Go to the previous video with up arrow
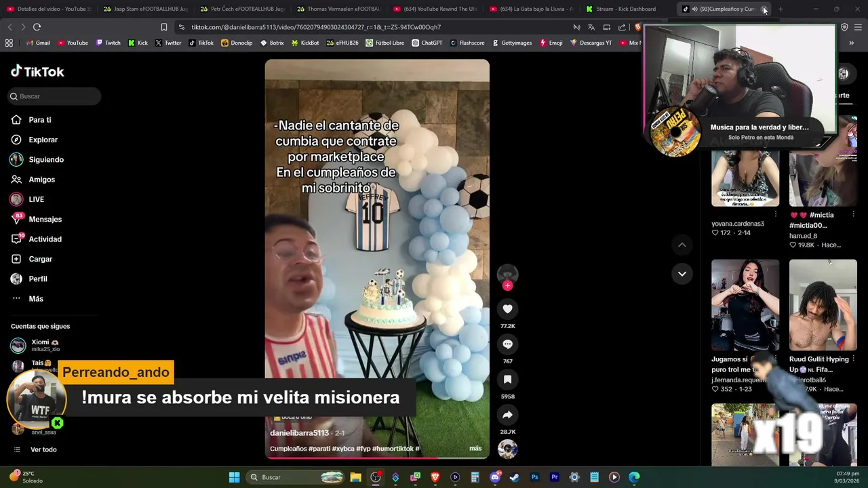868x488 pixels. [682, 245]
